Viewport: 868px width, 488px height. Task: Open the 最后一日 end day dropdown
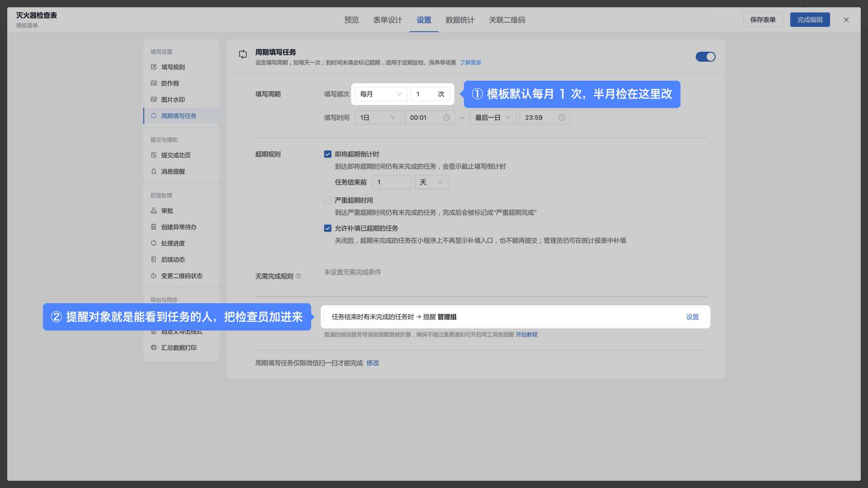(x=493, y=118)
